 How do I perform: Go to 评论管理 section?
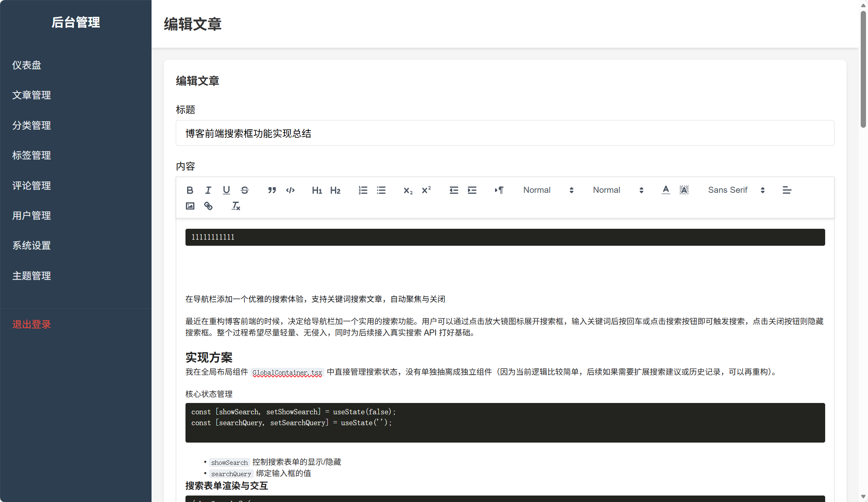(32, 186)
